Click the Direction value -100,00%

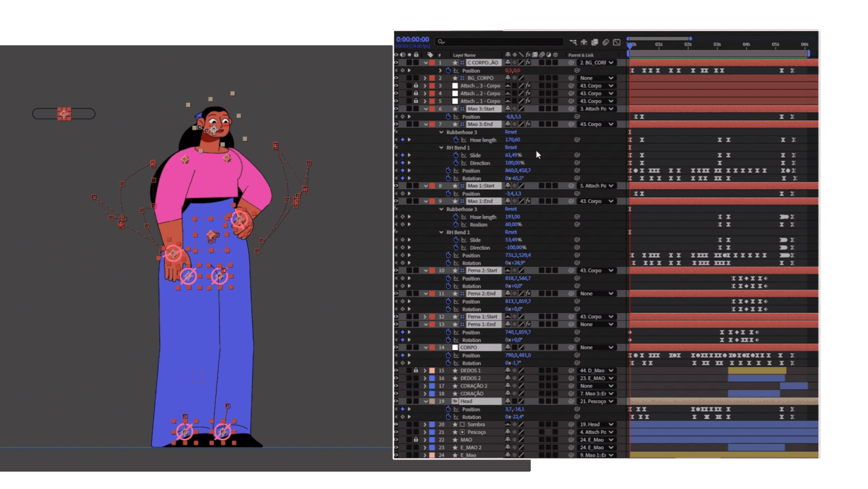pos(515,248)
